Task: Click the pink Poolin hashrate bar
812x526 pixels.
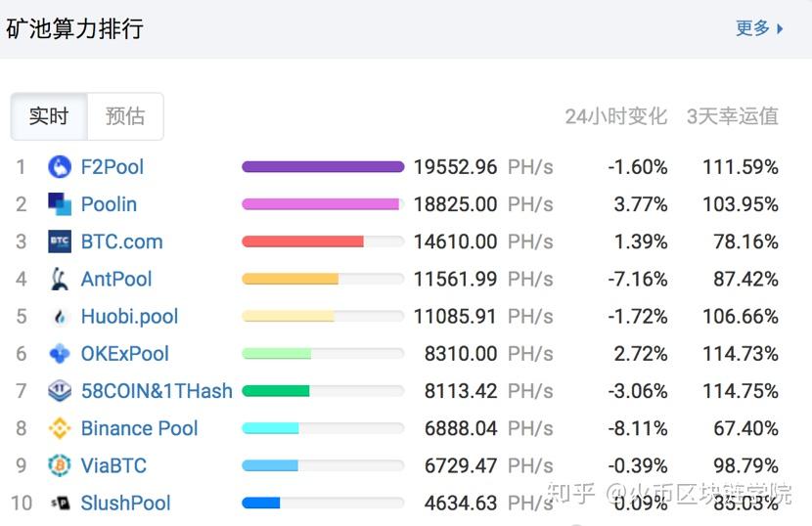Action: coord(321,204)
